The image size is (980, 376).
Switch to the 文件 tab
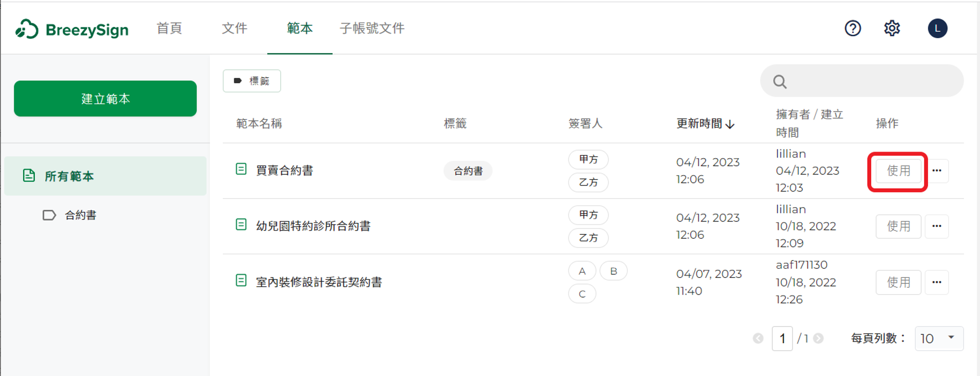[234, 28]
